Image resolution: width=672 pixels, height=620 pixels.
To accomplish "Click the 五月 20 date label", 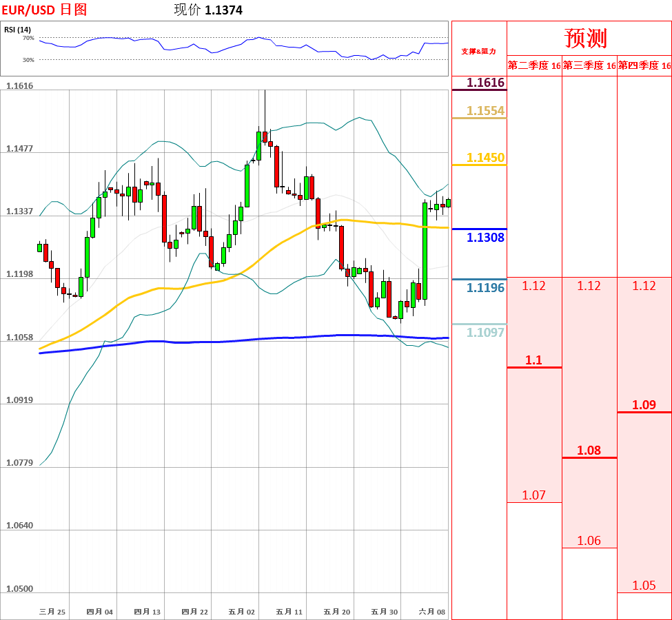I will point(337,612).
